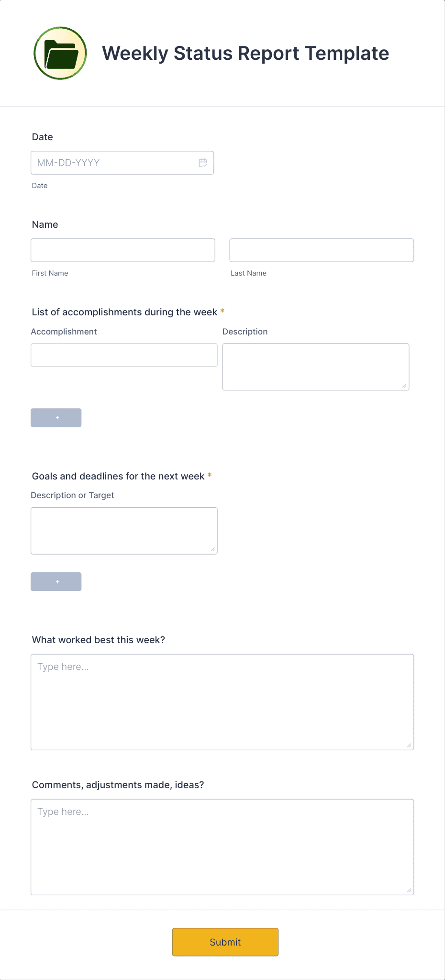Viewport: 445px width, 980px height.
Task: Click resize handle on Description or Target box
Action: [x=212, y=549]
